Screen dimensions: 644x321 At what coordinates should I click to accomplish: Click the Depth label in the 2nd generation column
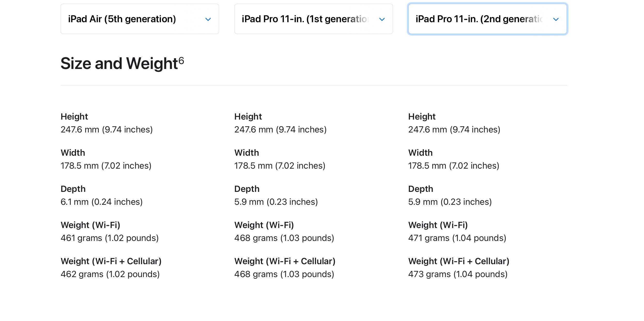coord(420,189)
